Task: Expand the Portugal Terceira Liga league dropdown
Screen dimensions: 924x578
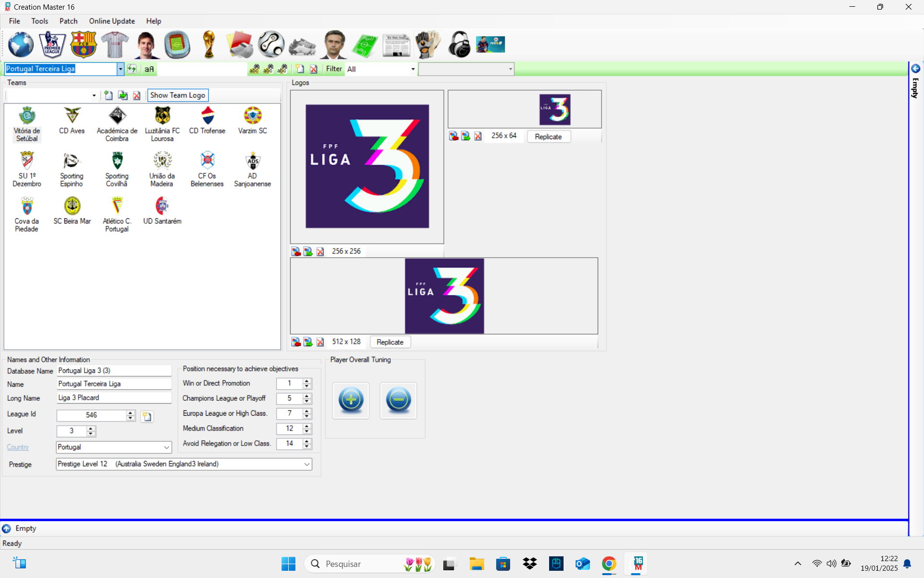Action: 120,69
